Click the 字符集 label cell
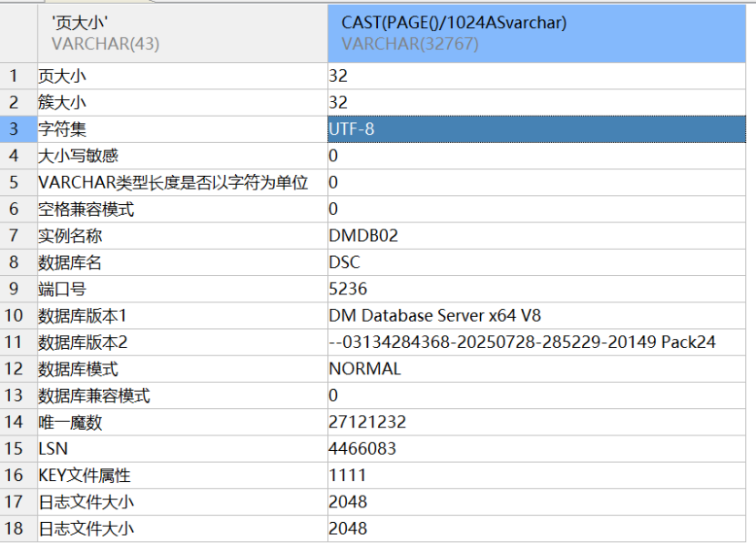This screenshot has height=553, width=756. click(x=183, y=128)
